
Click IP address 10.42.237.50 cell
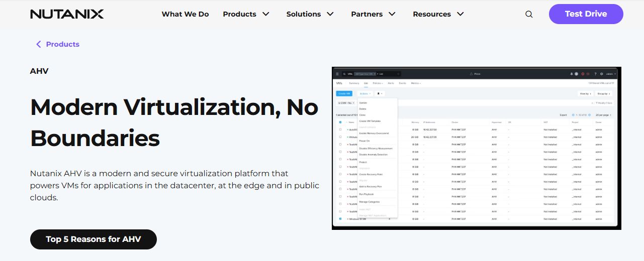pyautogui.click(x=430, y=129)
